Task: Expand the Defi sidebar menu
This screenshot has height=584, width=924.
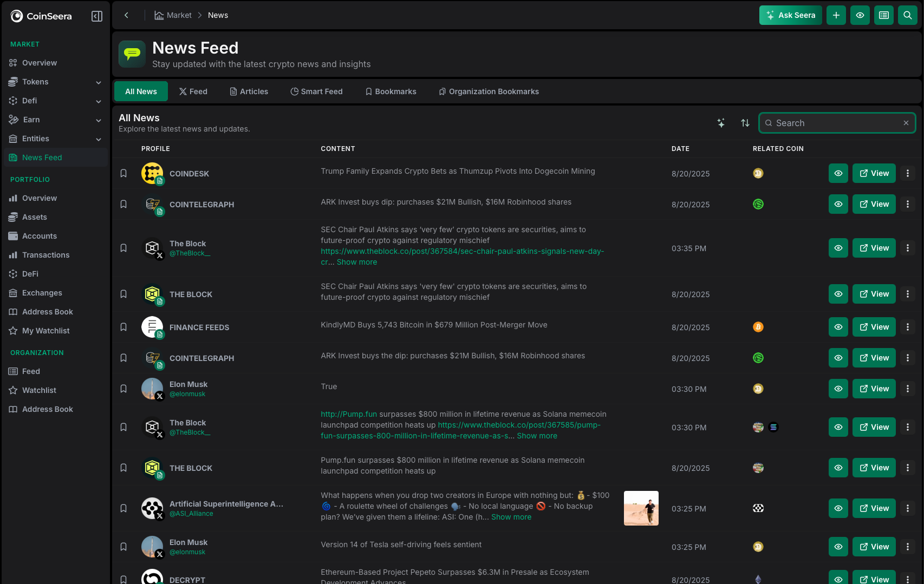Action: 99,101
